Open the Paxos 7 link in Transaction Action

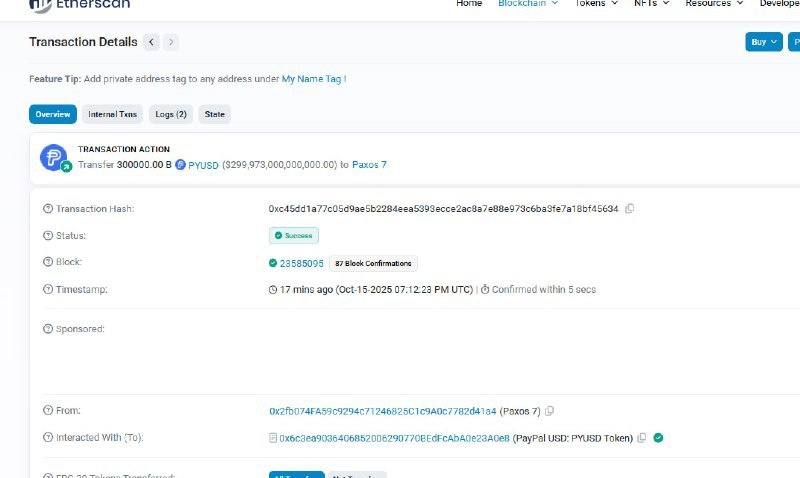[x=369, y=165]
